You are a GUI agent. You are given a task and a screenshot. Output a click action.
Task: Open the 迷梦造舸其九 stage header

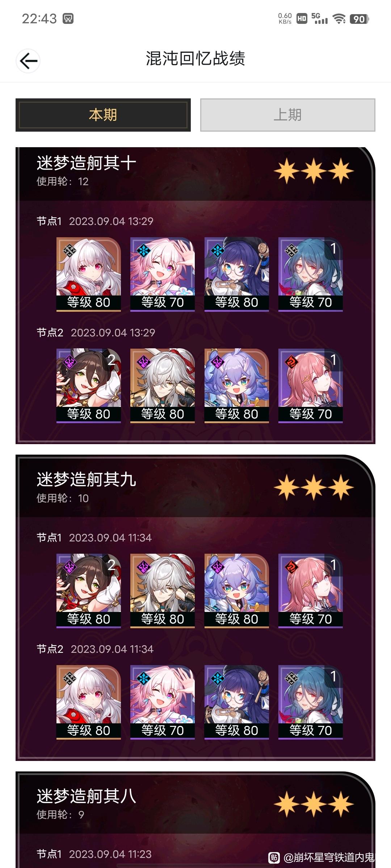pyautogui.click(x=195, y=486)
